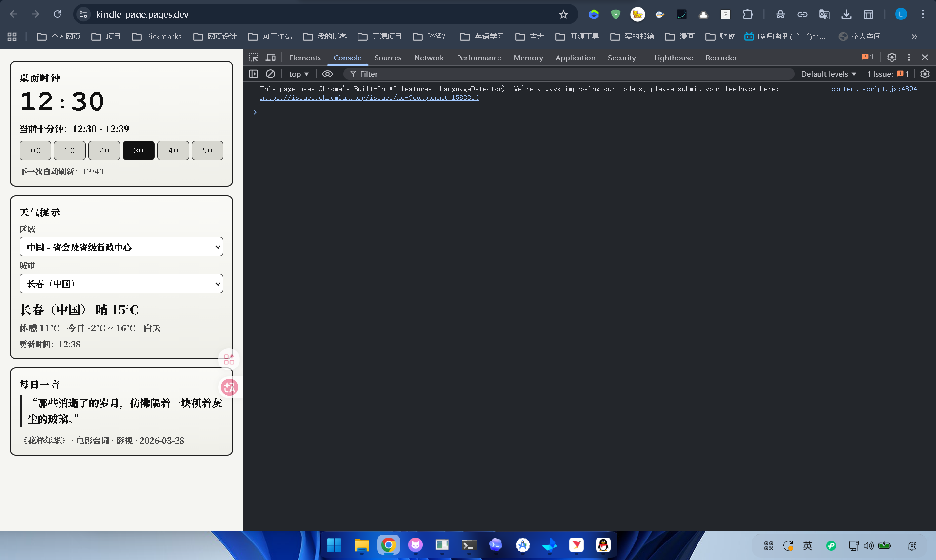Image resolution: width=936 pixels, height=560 pixels.
Task: Create live expression with eye icon
Action: [x=327, y=74]
